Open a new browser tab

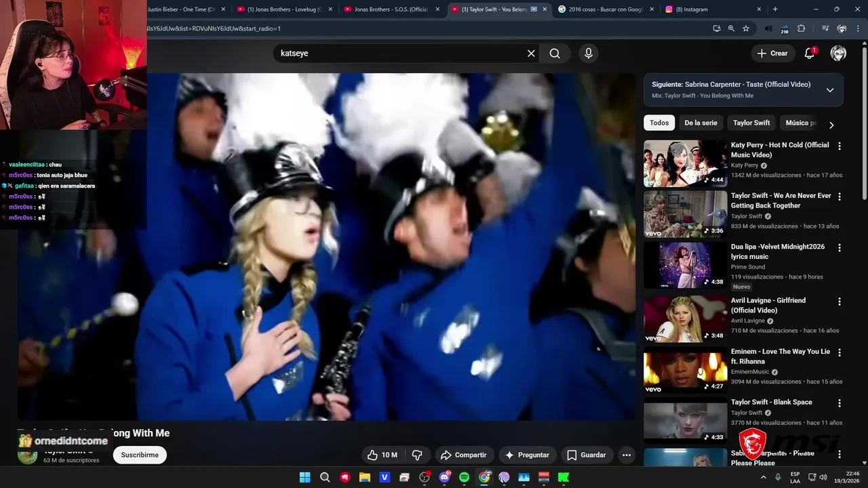pyautogui.click(x=775, y=9)
